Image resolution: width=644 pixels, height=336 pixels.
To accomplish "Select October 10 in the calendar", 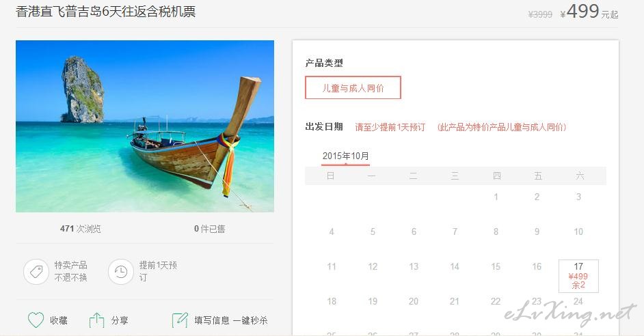I will [x=578, y=232].
